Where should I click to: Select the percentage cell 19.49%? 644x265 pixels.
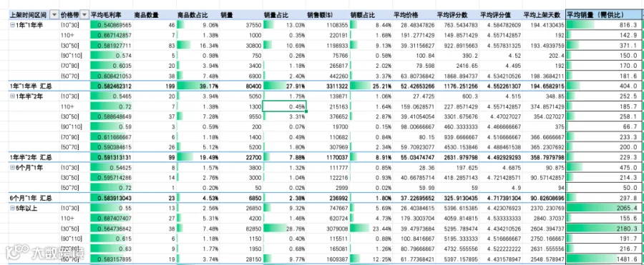(x=197, y=157)
